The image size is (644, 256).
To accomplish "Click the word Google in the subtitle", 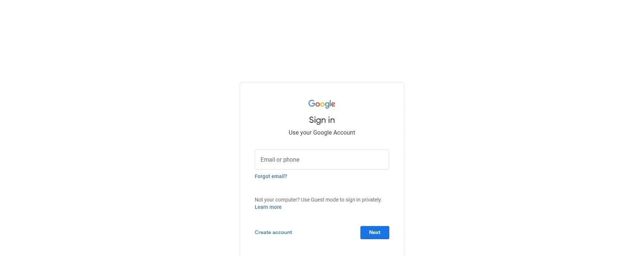I will (x=322, y=132).
